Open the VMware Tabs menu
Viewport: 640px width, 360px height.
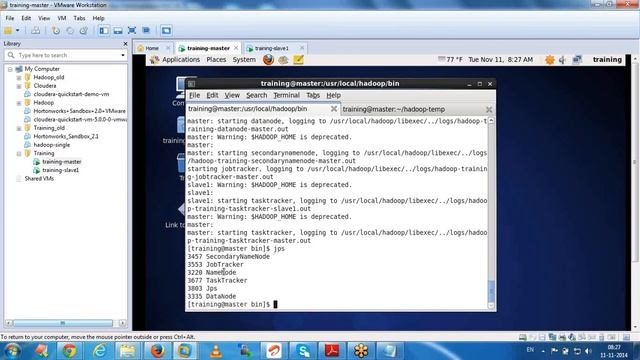79,18
